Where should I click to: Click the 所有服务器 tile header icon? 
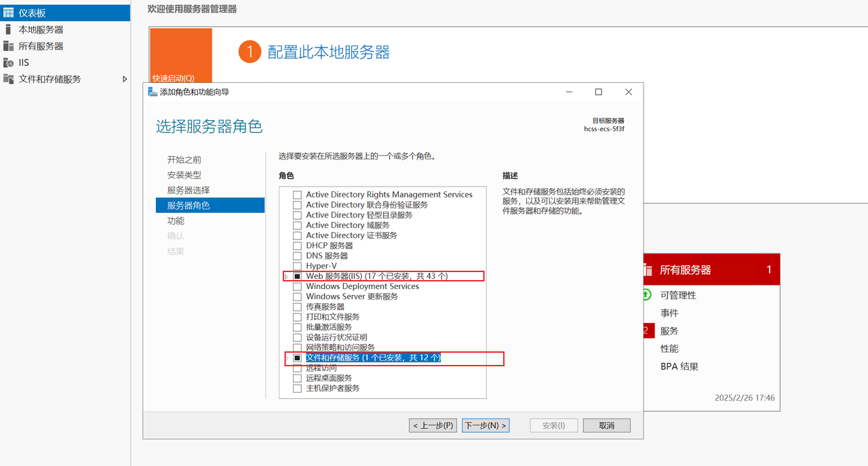click(x=648, y=270)
